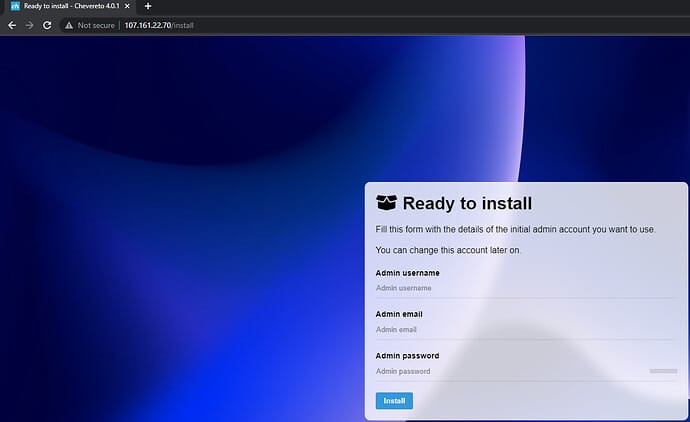This screenshot has width=690, height=422.
Task: Click the browser forward arrow
Action: click(29, 24)
